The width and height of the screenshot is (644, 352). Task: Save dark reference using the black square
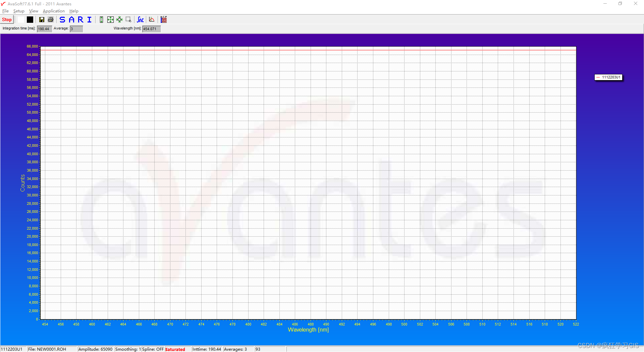pyautogui.click(x=30, y=20)
